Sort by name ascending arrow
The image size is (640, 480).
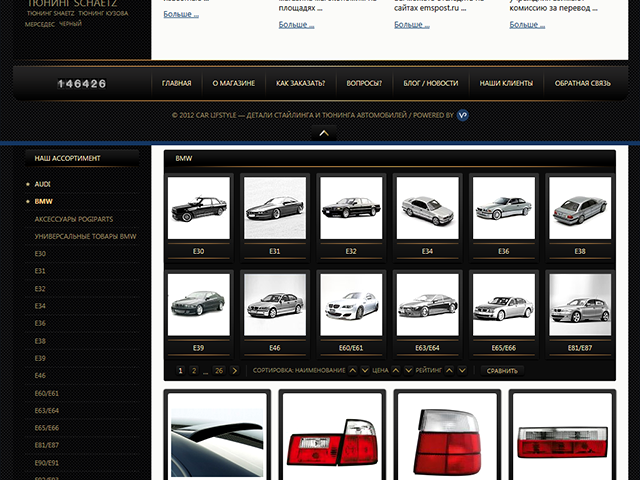(x=353, y=370)
